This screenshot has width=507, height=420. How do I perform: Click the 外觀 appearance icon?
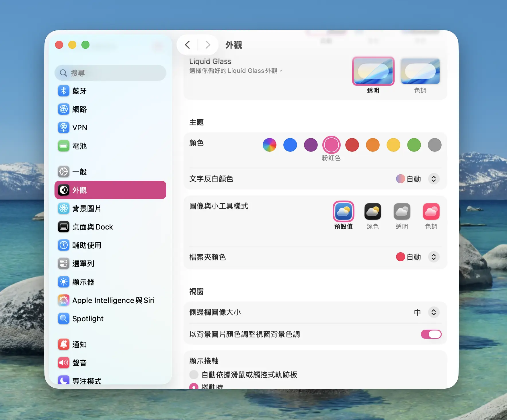[x=64, y=190]
